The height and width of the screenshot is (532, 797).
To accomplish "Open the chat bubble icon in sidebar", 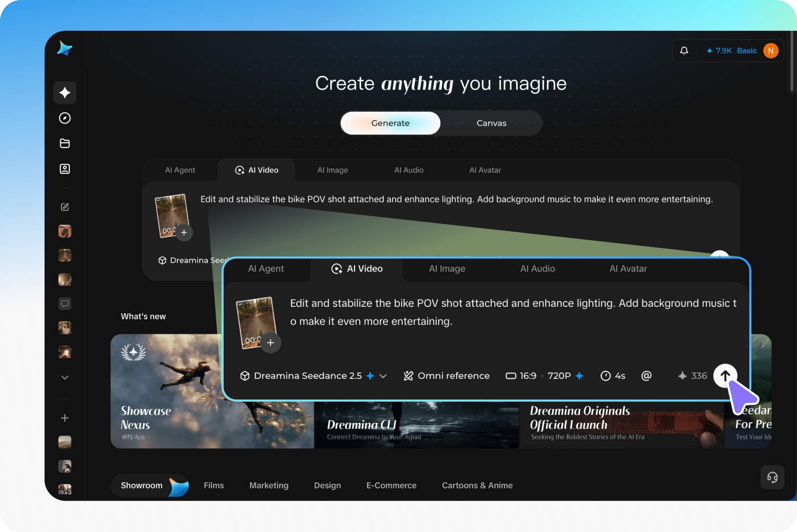I will tap(65, 304).
